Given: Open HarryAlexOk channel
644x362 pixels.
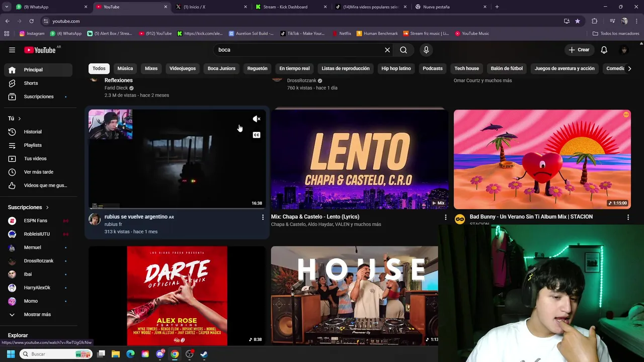Looking at the screenshot, I should [38, 288].
